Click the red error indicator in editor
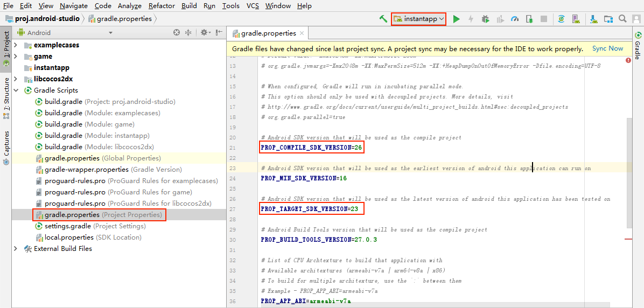 click(x=628, y=60)
